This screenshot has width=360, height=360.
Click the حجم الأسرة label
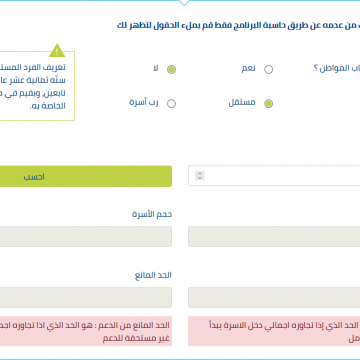coord(152,214)
